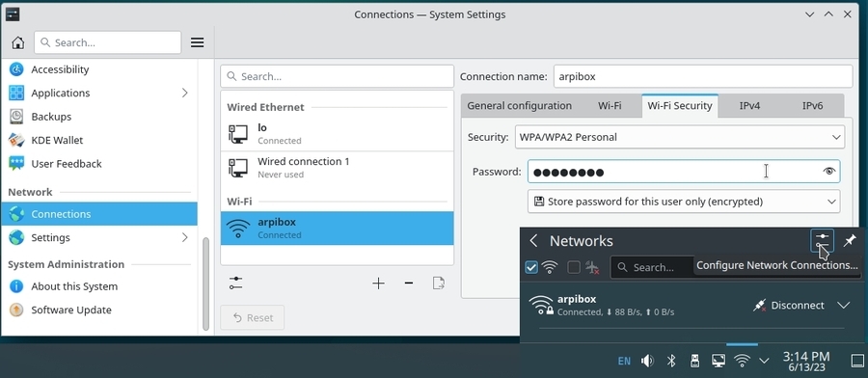Edit the Connection name field
This screenshot has height=378, width=868.
pos(703,76)
